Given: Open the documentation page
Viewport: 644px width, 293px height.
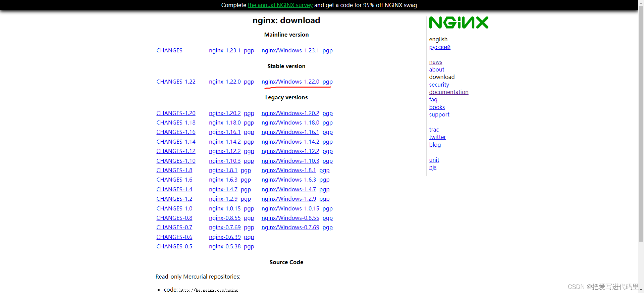Looking at the screenshot, I should (449, 92).
